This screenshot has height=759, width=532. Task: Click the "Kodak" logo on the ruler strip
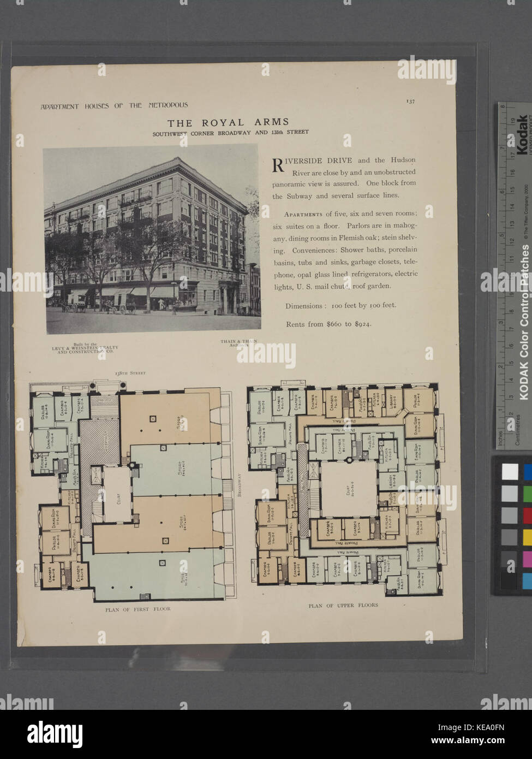click(x=522, y=135)
